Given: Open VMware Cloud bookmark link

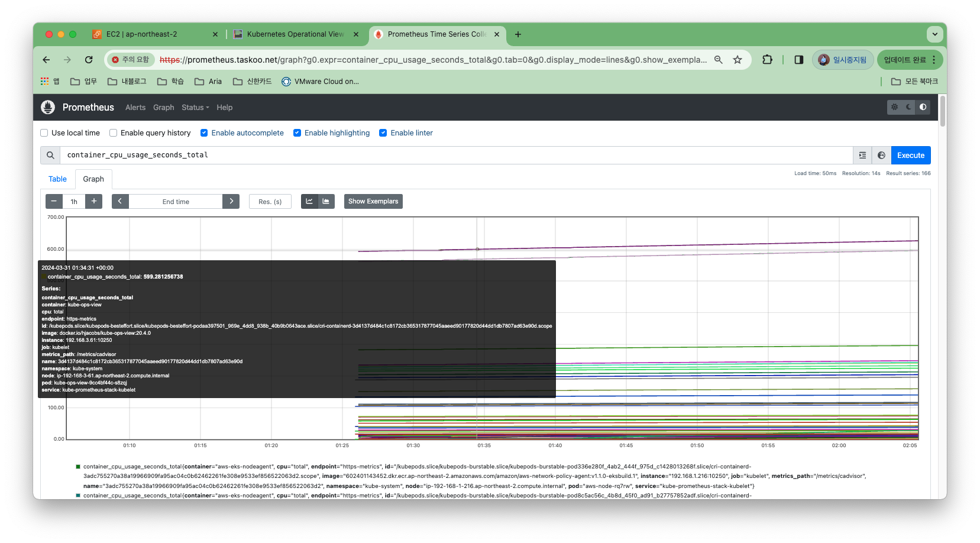Looking at the screenshot, I should click(320, 82).
